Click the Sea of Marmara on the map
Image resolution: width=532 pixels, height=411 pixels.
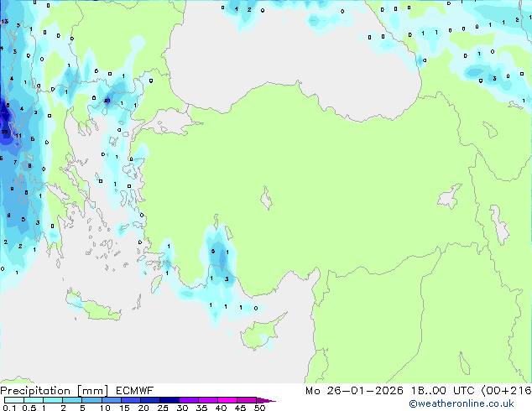(170, 122)
